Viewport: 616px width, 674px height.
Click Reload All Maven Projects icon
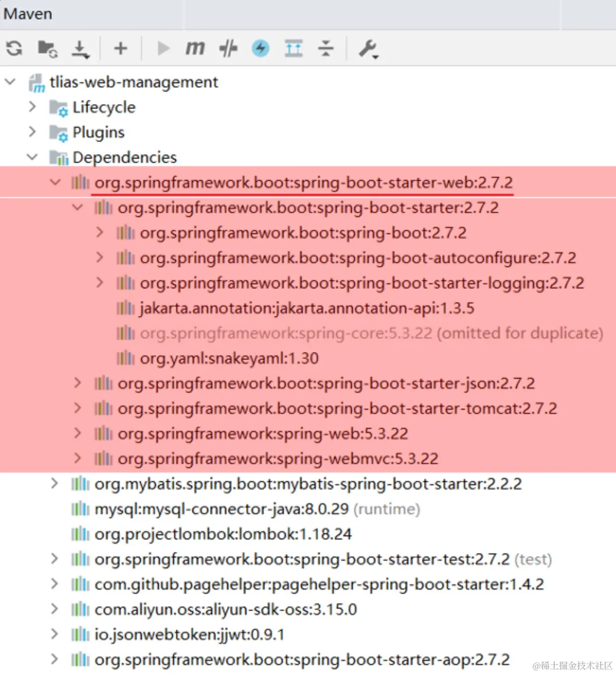point(14,49)
